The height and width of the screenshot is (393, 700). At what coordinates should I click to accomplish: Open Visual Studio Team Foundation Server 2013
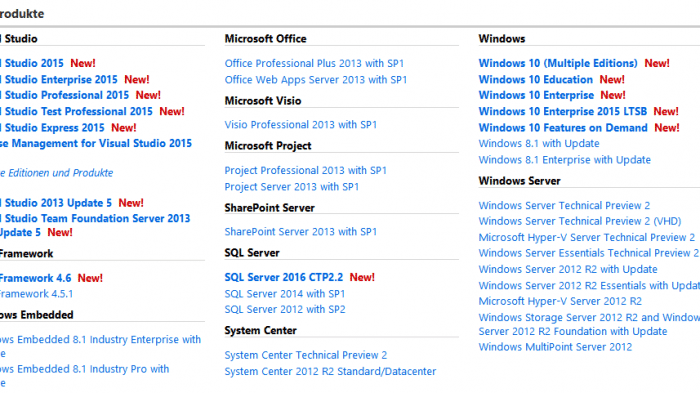(x=95, y=225)
